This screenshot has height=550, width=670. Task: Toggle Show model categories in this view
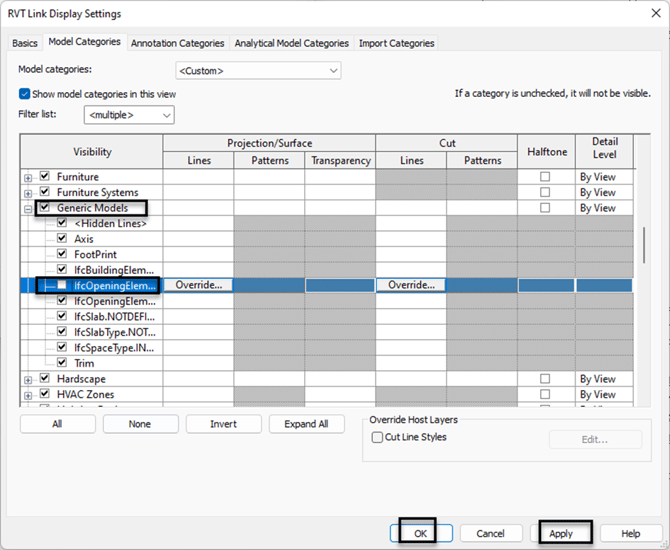tap(25, 94)
